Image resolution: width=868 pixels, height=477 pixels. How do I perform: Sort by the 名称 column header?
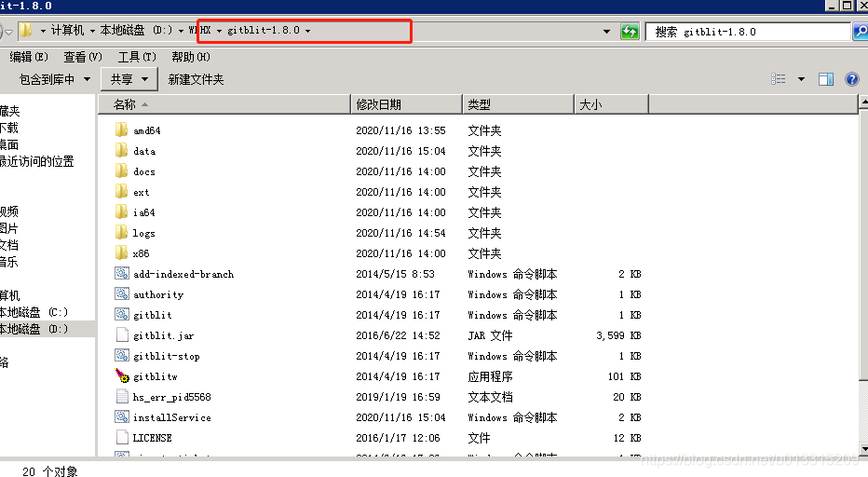[224, 104]
